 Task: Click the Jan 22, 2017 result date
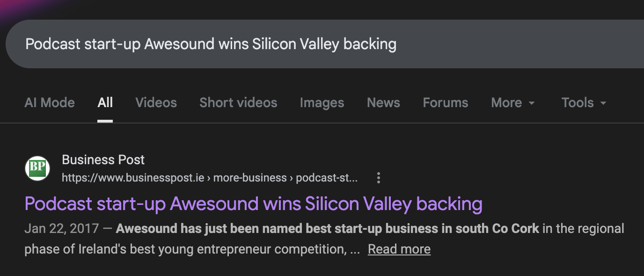pos(62,229)
